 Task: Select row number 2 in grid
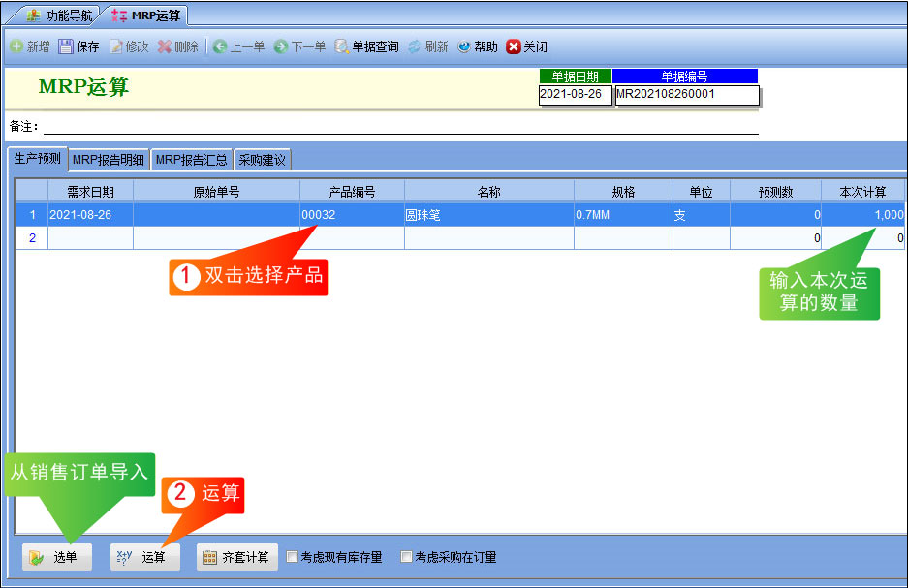32,238
